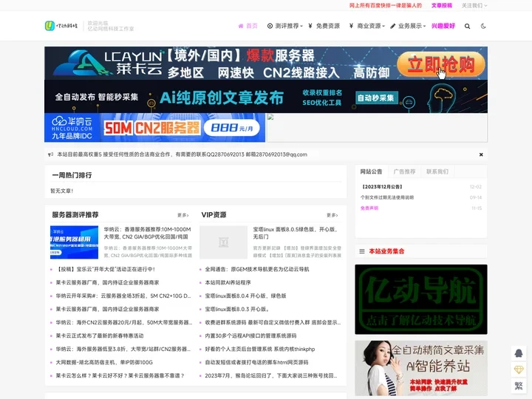Viewport: 532px width, 399px height.
Task: Open 华纳云 Hong Kong server article thumbnail
Action: [75, 242]
